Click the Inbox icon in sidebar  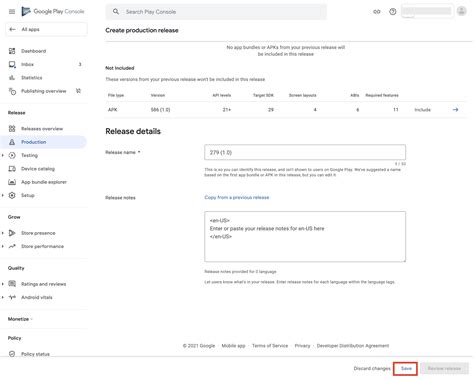[12, 64]
